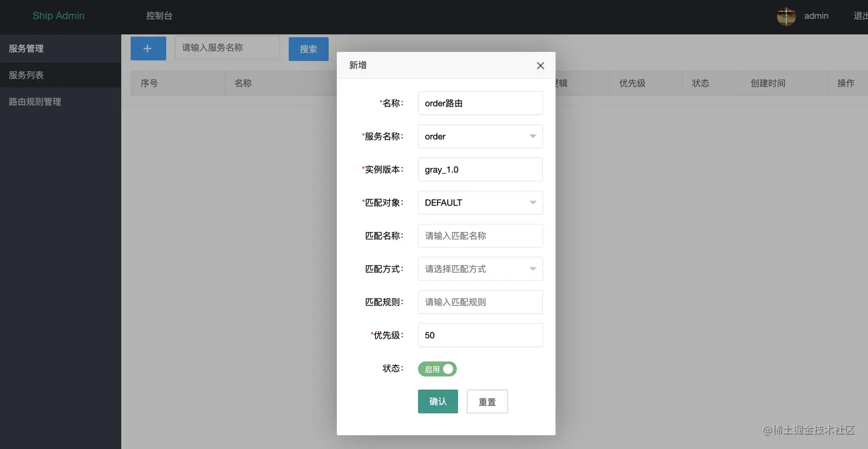Click the 服务管理 sidebar section
Image resolution: width=868 pixels, height=449 pixels.
[26, 48]
